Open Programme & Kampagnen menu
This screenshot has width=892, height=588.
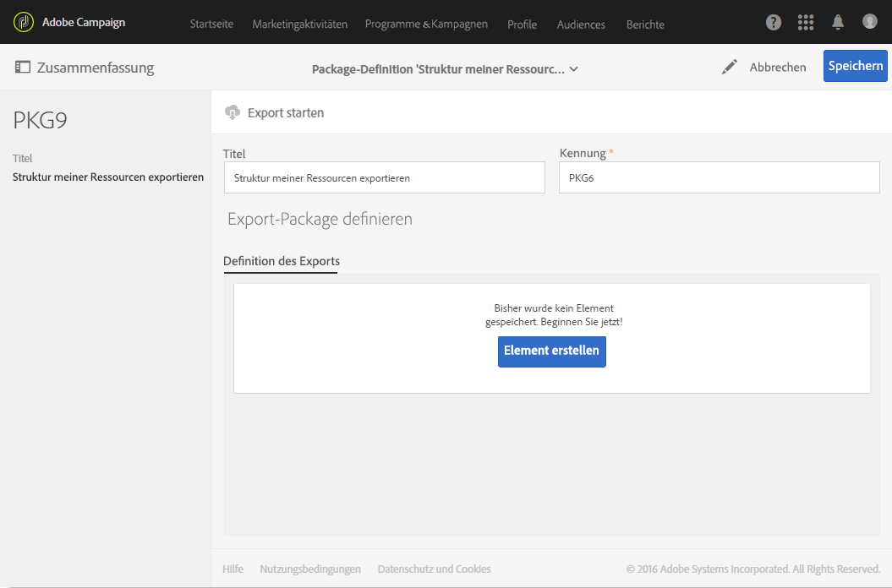point(426,24)
